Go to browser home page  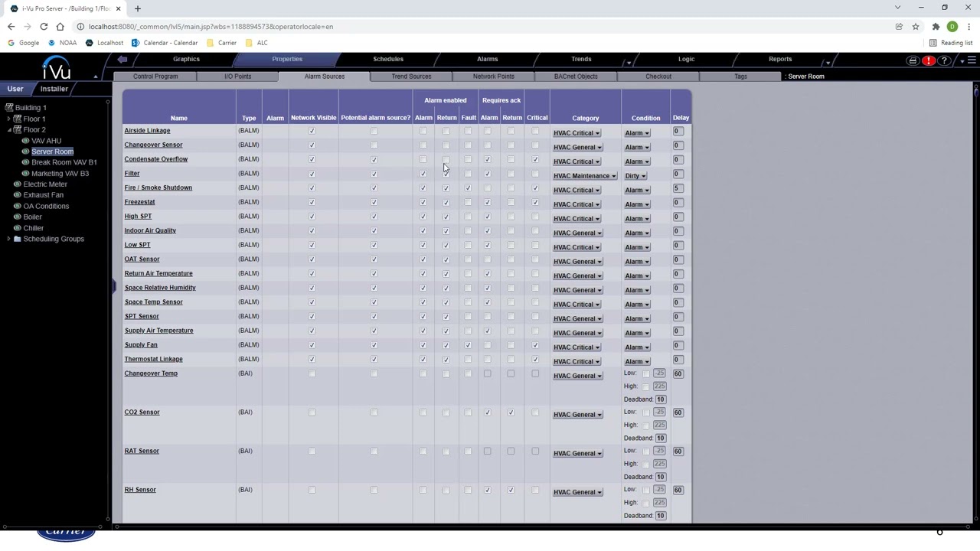tap(60, 27)
